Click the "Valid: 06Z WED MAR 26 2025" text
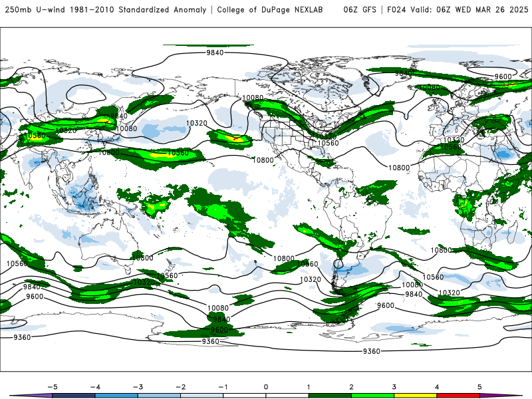Screen dimensions: 532x399 [x=469, y=10]
